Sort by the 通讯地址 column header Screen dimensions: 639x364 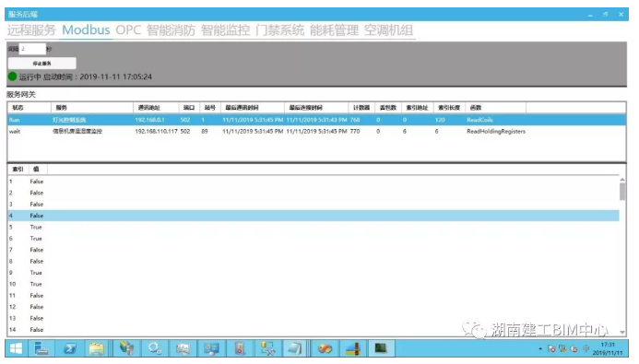156,108
